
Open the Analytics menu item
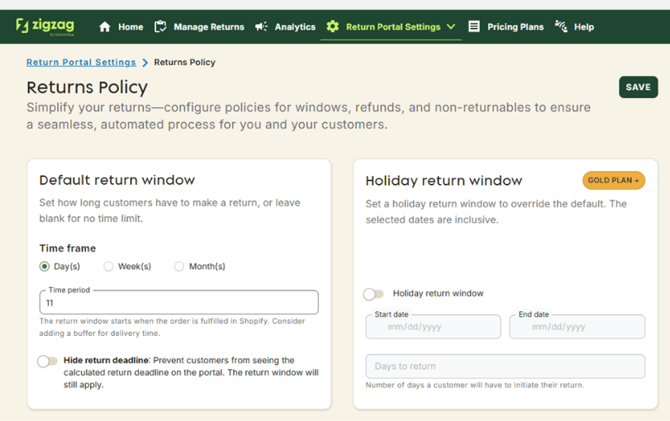click(x=294, y=27)
